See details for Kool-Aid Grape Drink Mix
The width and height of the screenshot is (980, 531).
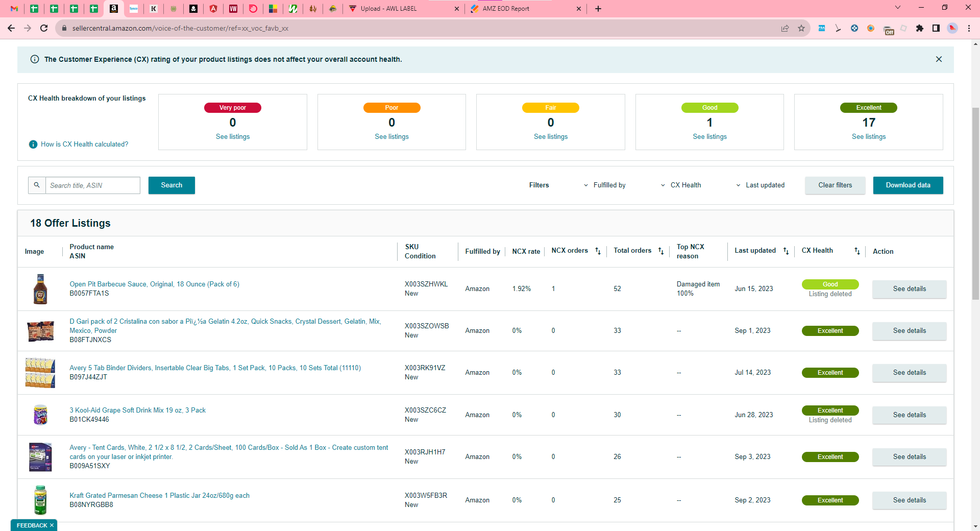pos(909,415)
